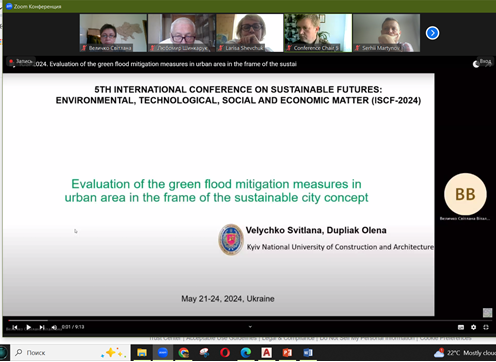Image resolution: width=496 pixels, height=362 pixels.
Task: Open Microsoft Edge from the taskbar
Action: tap(246, 353)
